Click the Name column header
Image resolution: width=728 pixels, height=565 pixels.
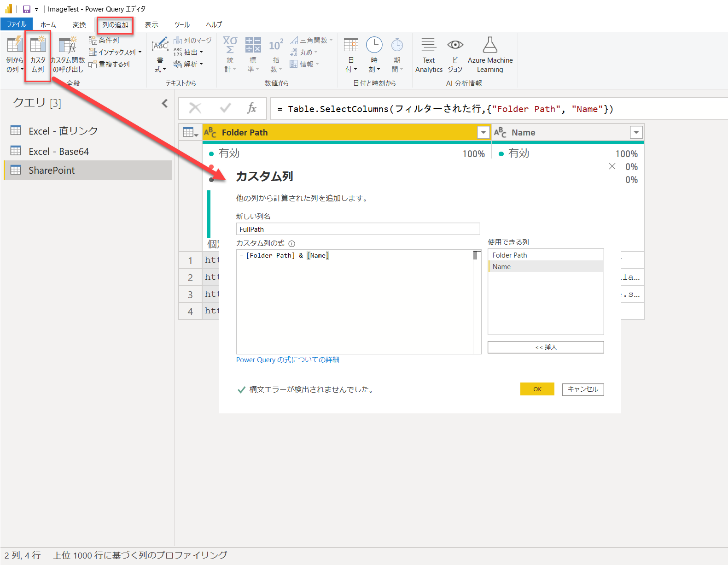tap(568, 133)
